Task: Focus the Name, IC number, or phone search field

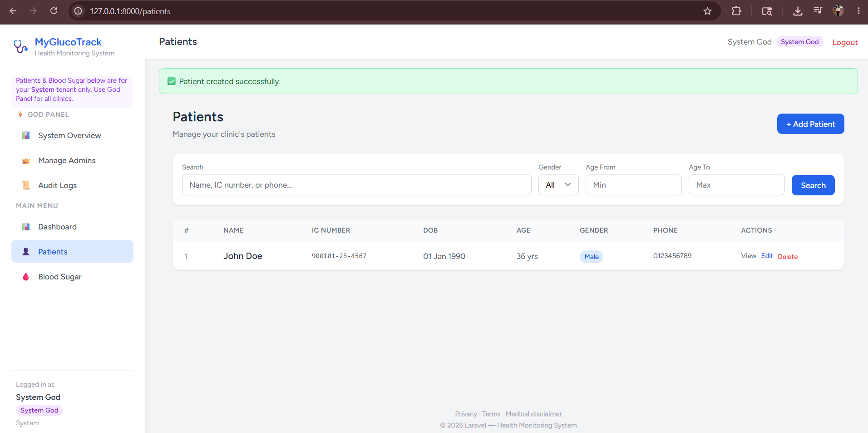Action: coord(356,185)
